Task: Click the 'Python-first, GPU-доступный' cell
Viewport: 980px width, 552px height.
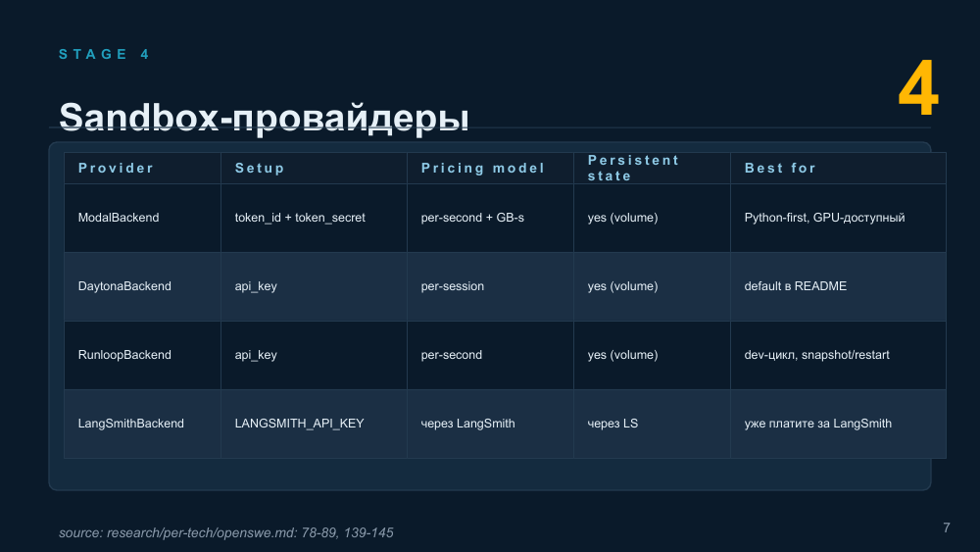Action: click(x=838, y=219)
